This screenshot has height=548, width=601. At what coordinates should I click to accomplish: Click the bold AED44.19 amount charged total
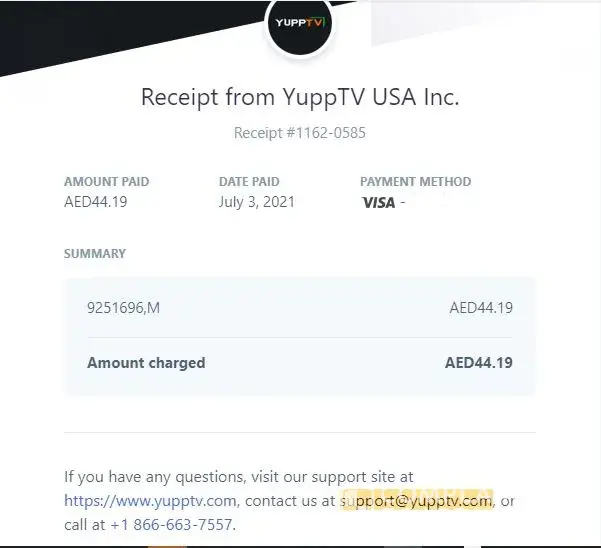tap(478, 363)
